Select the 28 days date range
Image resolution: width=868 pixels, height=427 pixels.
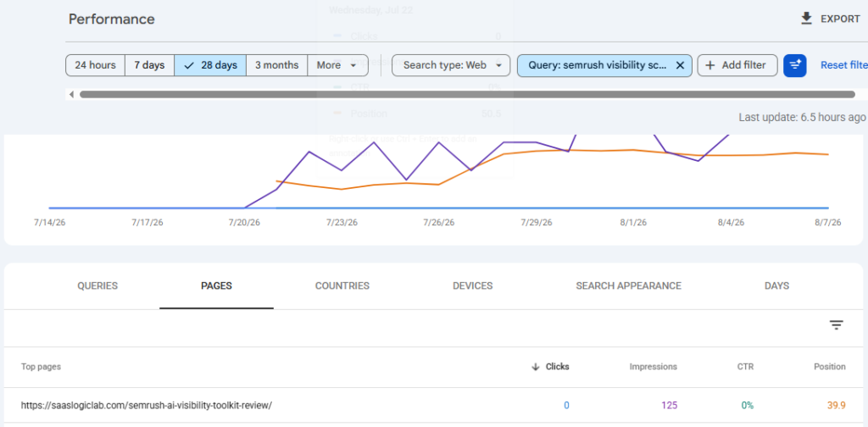pos(210,65)
